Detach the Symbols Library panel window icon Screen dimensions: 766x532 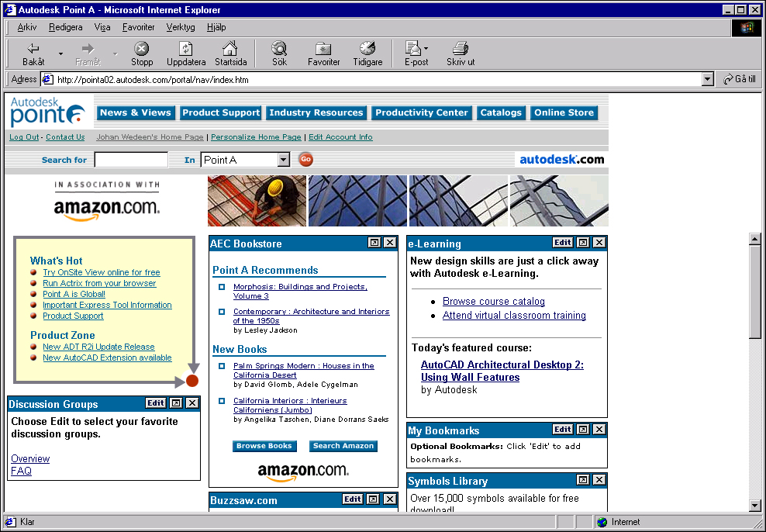(583, 480)
